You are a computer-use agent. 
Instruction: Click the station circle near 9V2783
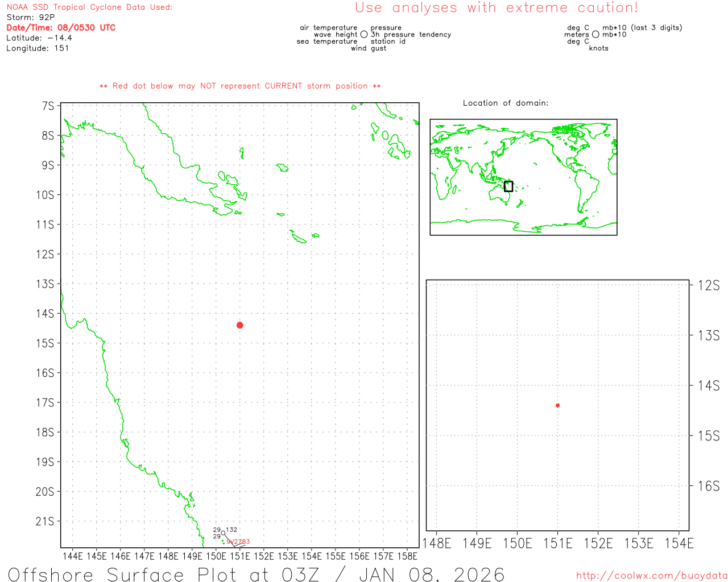pos(223,533)
